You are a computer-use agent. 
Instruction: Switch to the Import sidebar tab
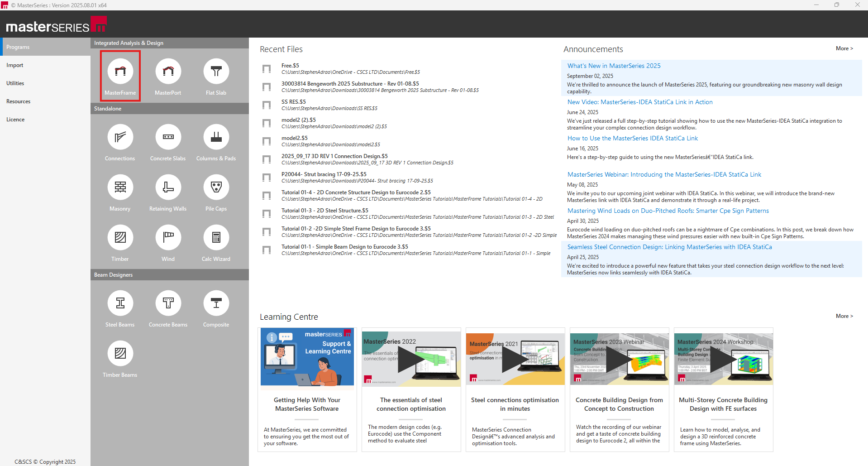15,65
